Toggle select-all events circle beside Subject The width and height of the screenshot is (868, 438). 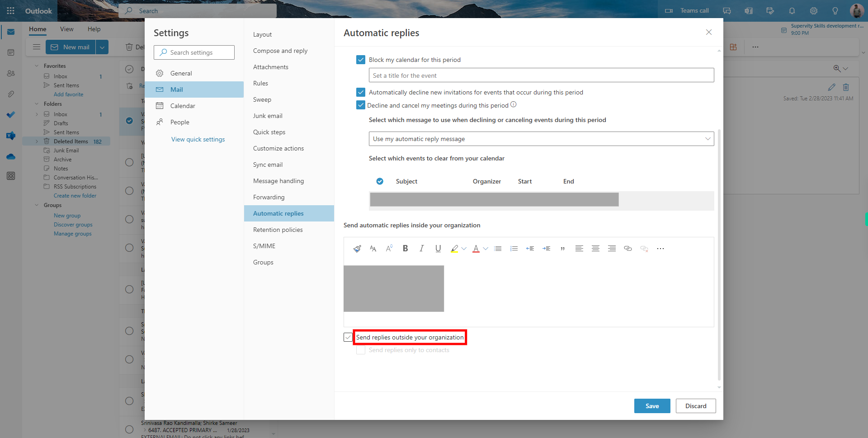(x=380, y=181)
